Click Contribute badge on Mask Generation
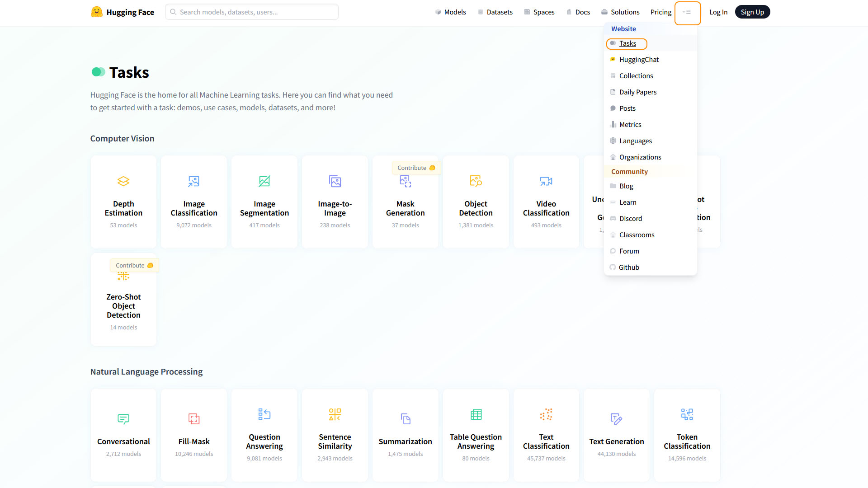This screenshot has width=868, height=488. [x=416, y=168]
